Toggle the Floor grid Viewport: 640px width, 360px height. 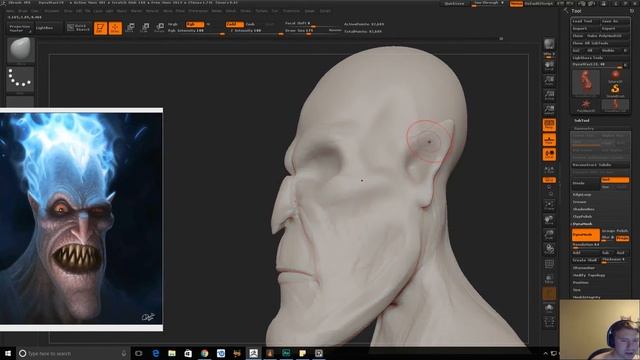(549, 140)
